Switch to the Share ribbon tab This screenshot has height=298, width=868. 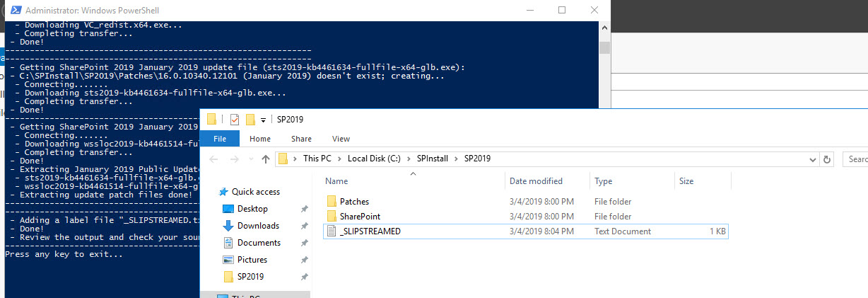tap(301, 139)
